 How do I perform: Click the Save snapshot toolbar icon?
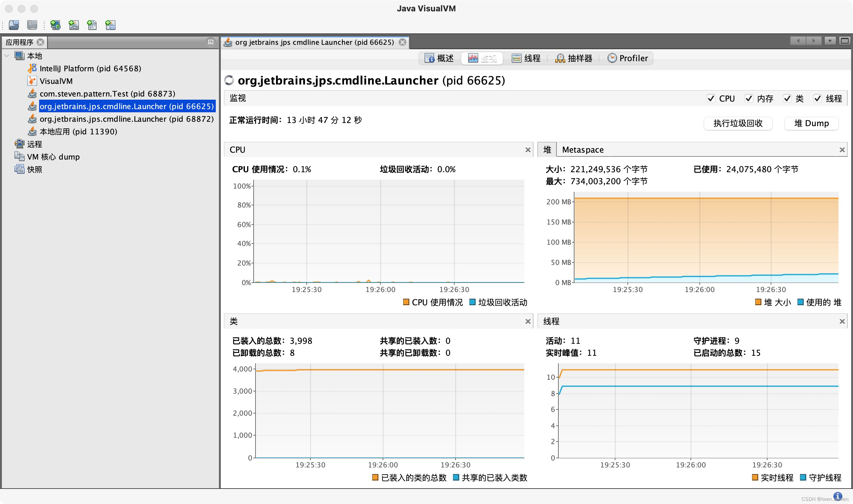pos(32,25)
